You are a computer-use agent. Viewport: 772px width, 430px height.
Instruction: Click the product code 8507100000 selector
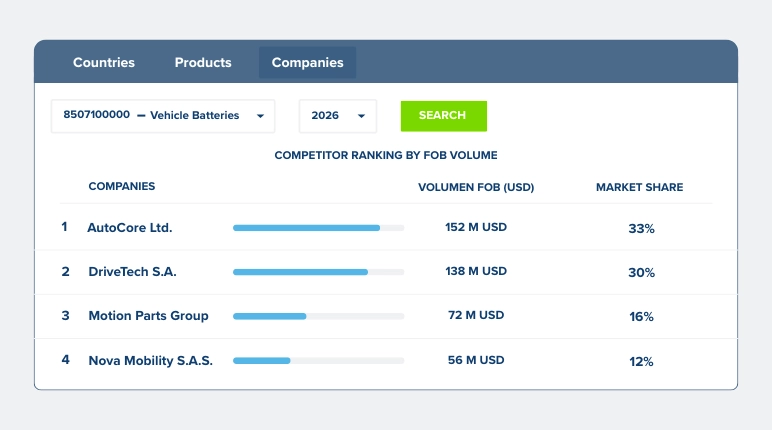pos(163,116)
